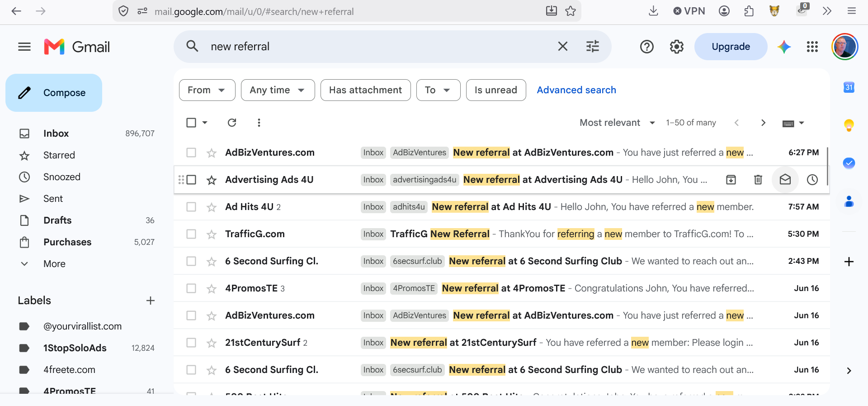Open Advanced search link

pos(576,90)
